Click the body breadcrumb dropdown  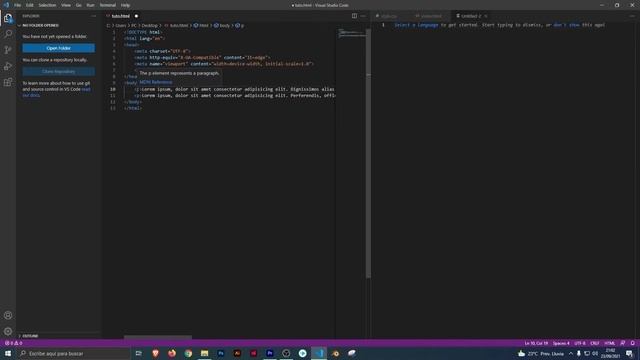point(222,25)
